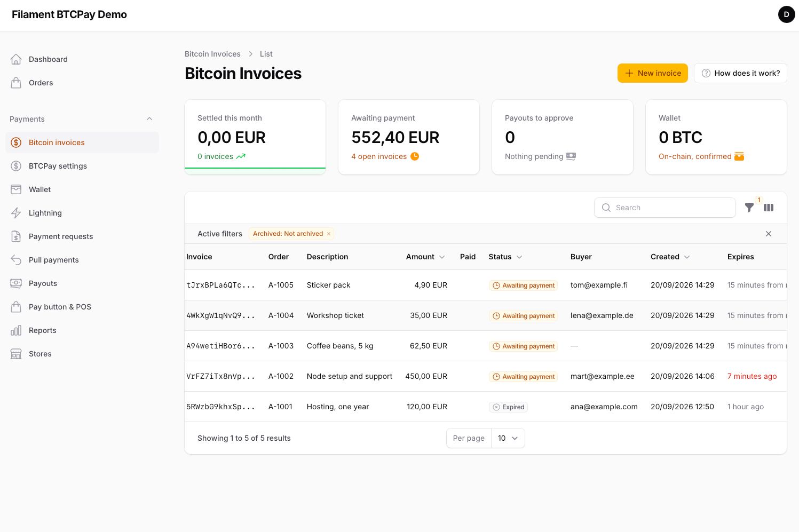Remove the Archived: Not archived filter
Screen dimensions: 799x532
click(x=329, y=234)
